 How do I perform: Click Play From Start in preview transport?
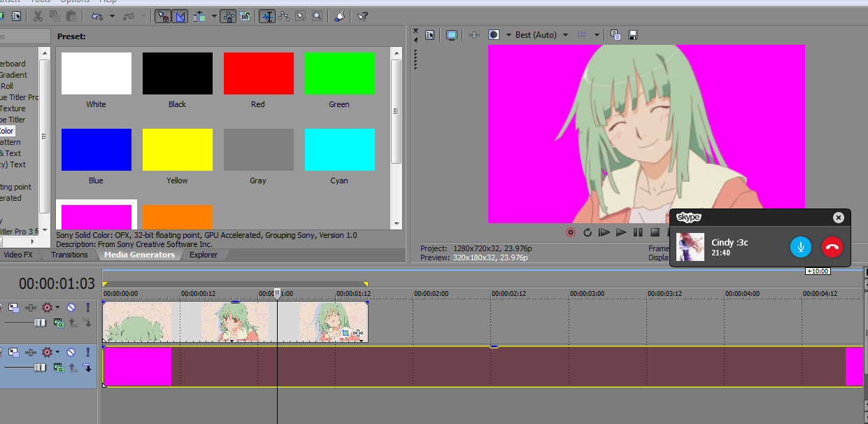[x=604, y=232]
